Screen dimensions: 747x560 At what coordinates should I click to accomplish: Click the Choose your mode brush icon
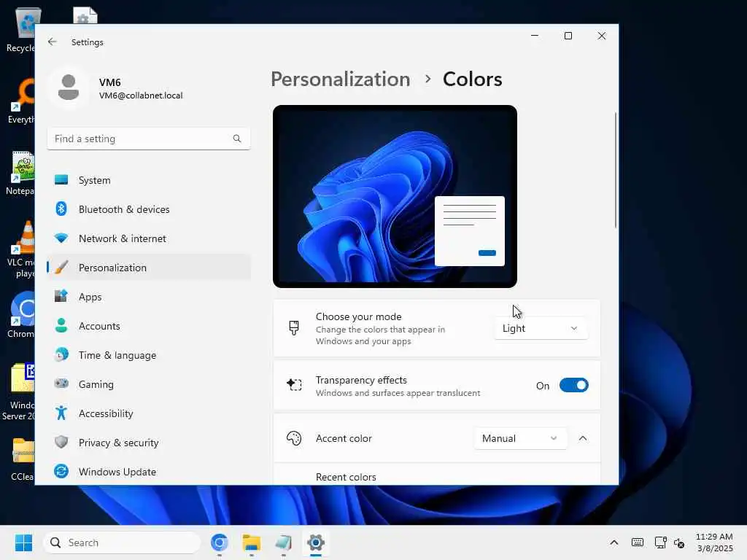(x=294, y=328)
